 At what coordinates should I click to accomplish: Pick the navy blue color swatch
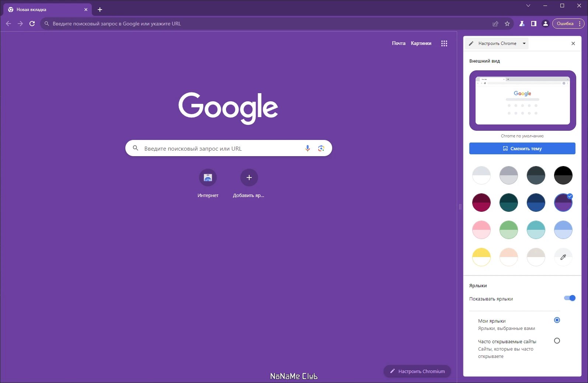[536, 203]
